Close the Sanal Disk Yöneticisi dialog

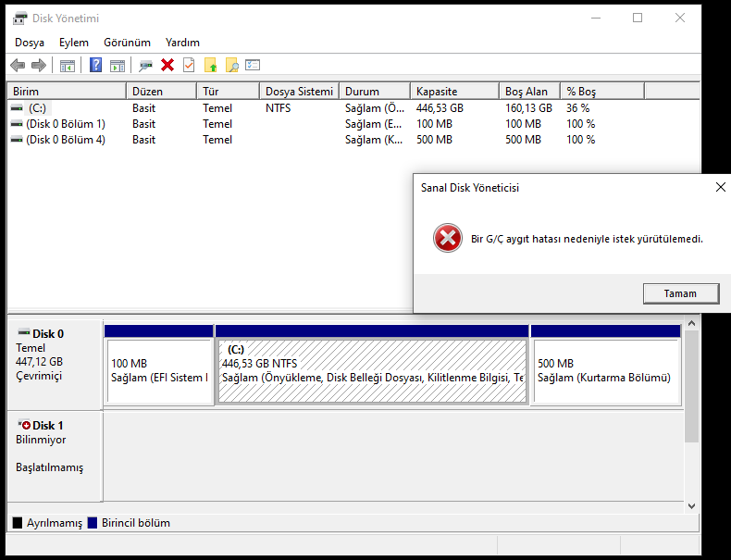(x=720, y=187)
